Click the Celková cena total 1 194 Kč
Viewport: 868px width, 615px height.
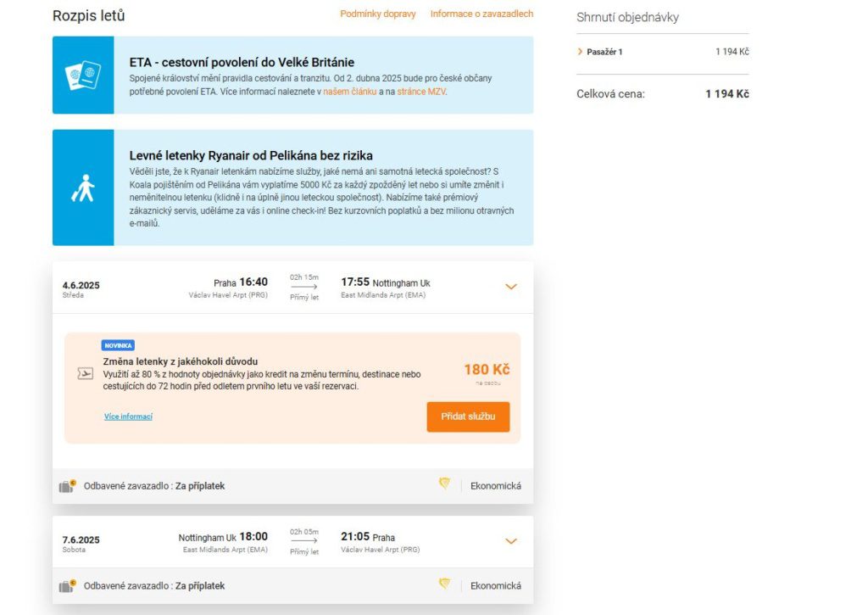(x=726, y=93)
